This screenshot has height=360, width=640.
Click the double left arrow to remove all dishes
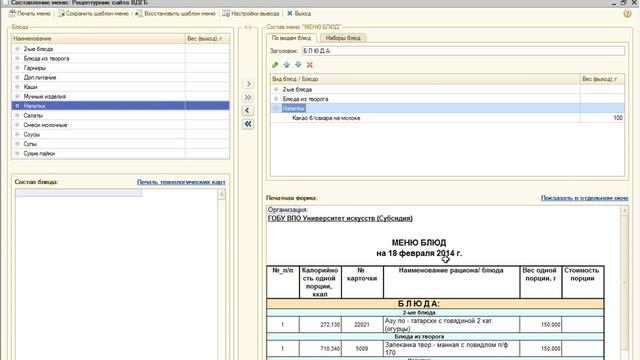(x=248, y=124)
